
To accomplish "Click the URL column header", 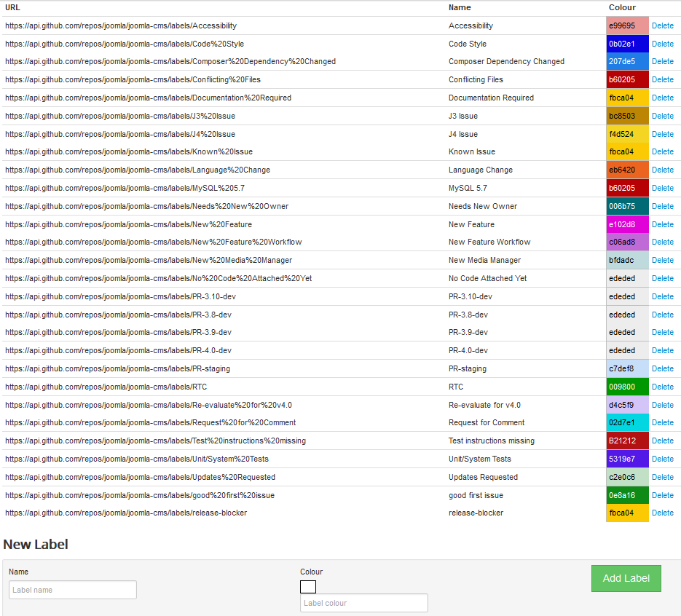I will [12, 7].
